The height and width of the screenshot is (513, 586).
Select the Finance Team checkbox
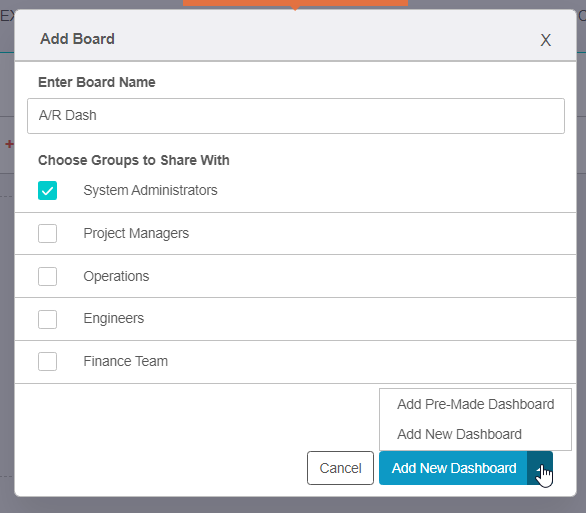pos(47,361)
